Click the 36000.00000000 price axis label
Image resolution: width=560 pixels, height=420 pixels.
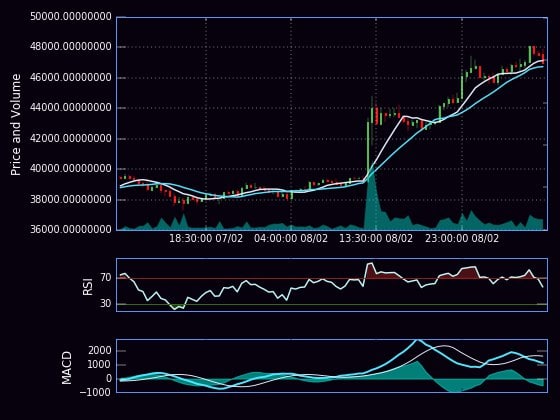coord(70,229)
